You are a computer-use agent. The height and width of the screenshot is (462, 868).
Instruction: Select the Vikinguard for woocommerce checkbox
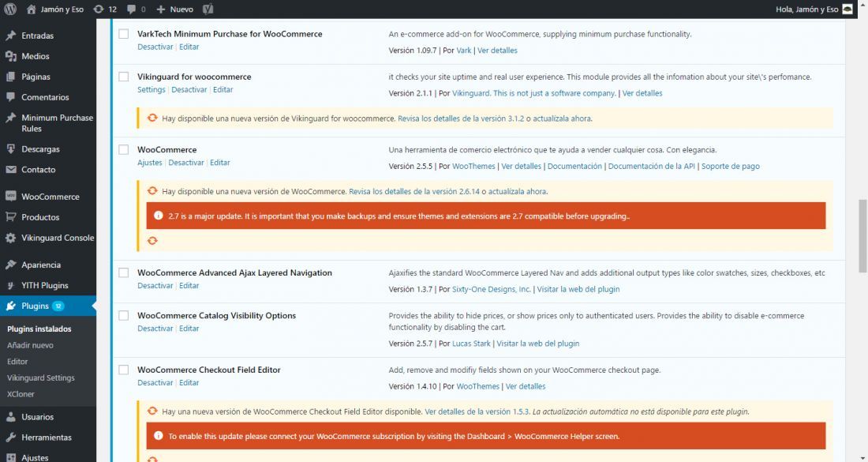pyautogui.click(x=124, y=77)
